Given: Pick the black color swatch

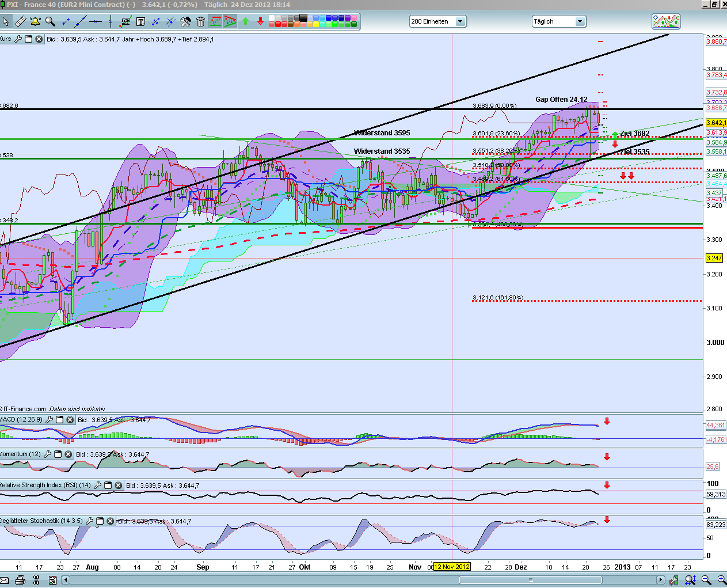Looking at the screenshot, I should pyautogui.click(x=304, y=17).
